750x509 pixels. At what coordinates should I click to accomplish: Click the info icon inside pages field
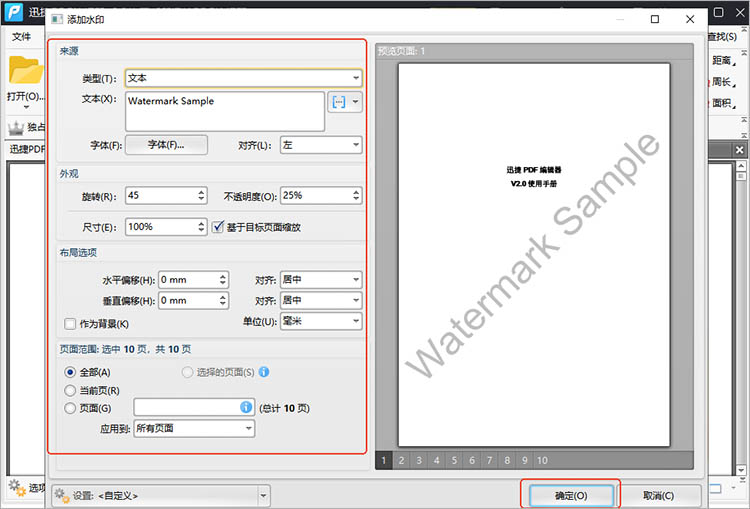tap(246, 407)
